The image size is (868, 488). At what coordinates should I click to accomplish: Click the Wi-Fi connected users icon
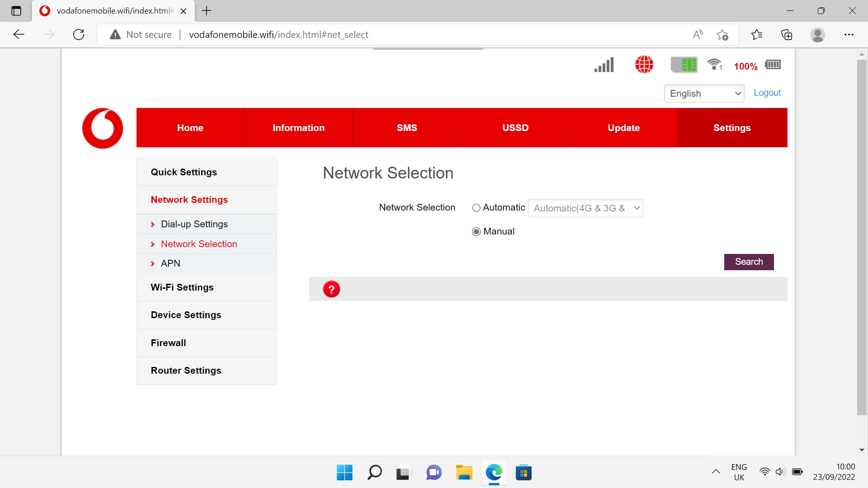coord(715,65)
